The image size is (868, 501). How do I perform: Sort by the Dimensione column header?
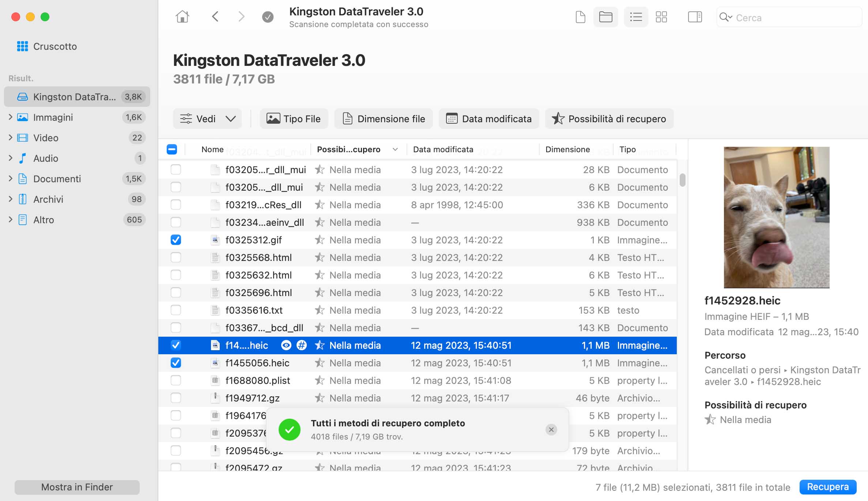tap(567, 149)
